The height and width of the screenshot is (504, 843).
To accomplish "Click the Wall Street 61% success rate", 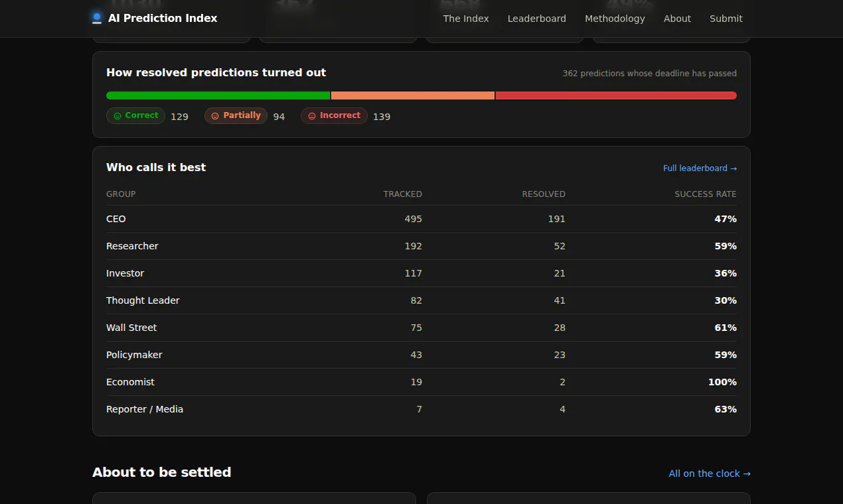I will pyautogui.click(x=726, y=328).
